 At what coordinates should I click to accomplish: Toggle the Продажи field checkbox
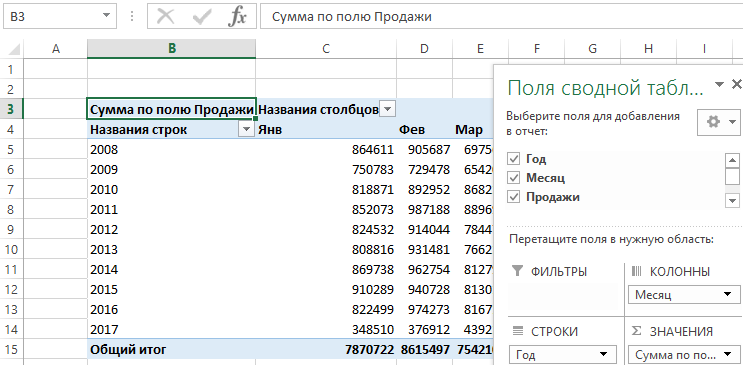coord(513,197)
